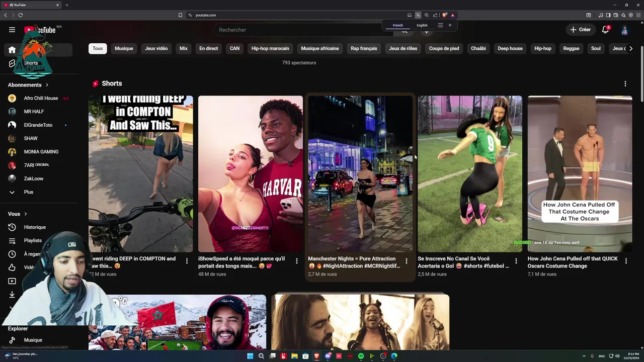The image size is (644, 362).
Task: Expand the Abonnements section chevron
Action: (47, 85)
